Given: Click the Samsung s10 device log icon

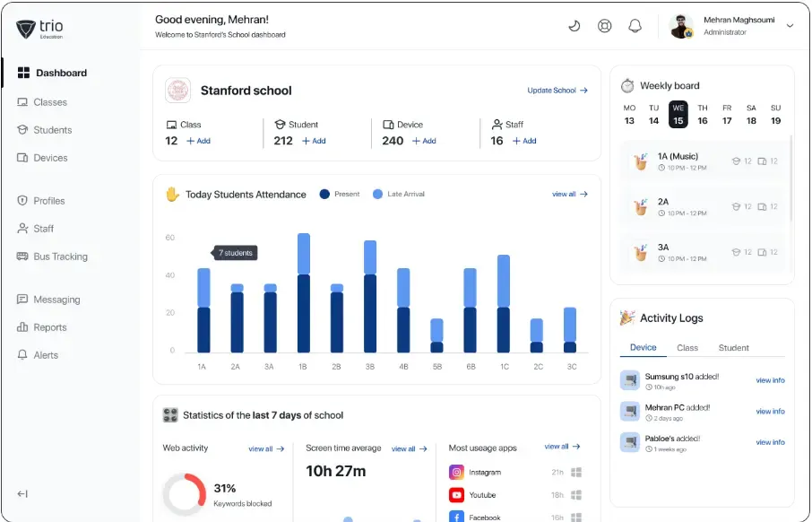Looking at the screenshot, I should point(630,380).
